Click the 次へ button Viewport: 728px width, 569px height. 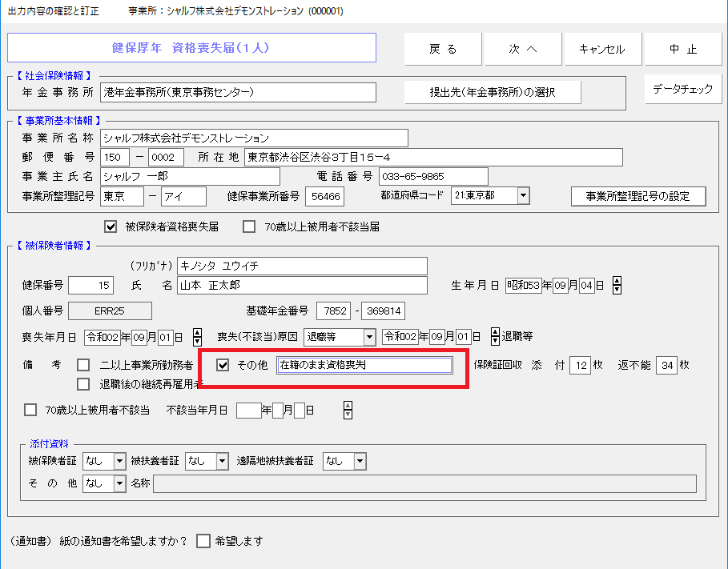coord(523,49)
